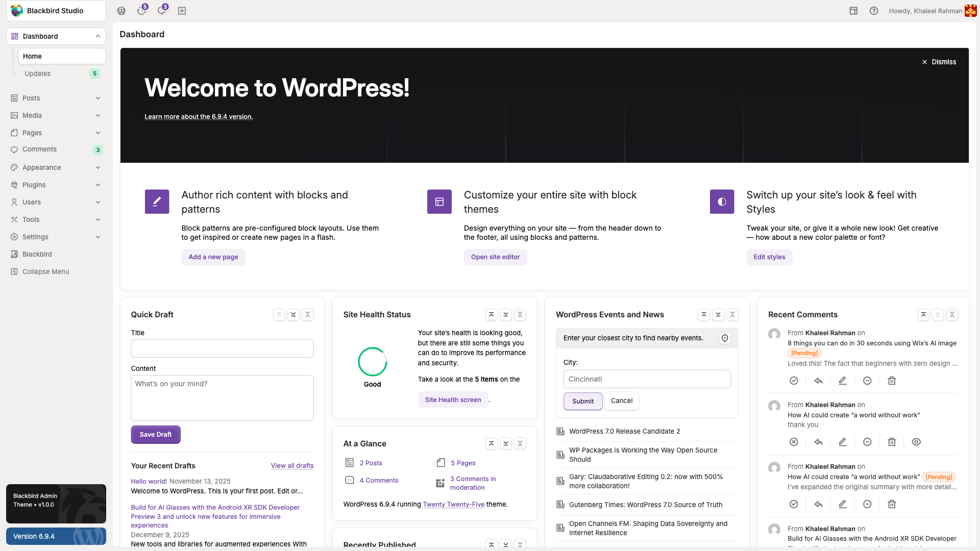Click the Save Draft button
This screenshot has height=551, width=980.
click(156, 435)
